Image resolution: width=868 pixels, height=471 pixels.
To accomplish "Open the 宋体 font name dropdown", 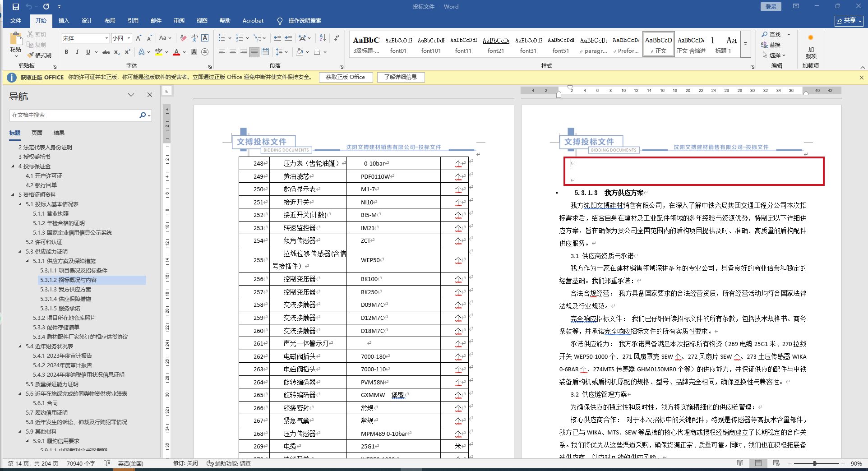I will click(x=106, y=38).
